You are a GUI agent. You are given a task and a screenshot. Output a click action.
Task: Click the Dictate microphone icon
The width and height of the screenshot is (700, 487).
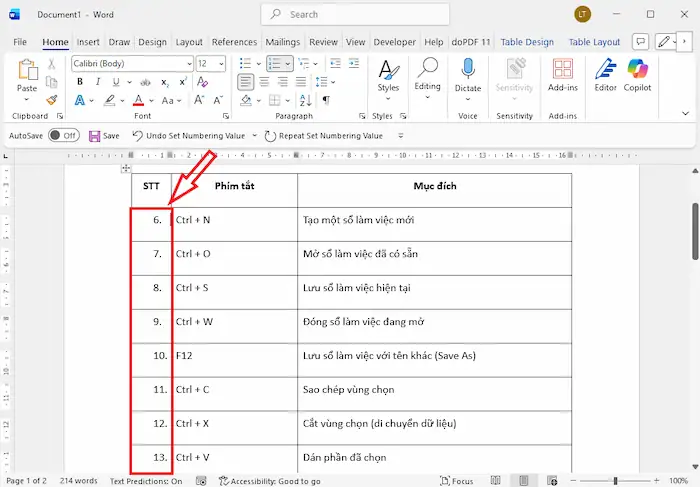468,72
